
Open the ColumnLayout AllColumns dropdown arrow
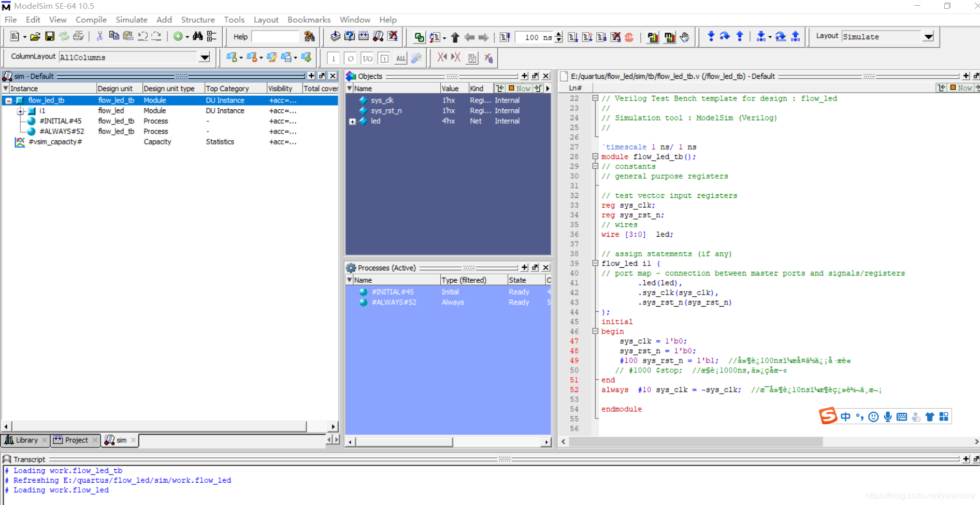205,57
